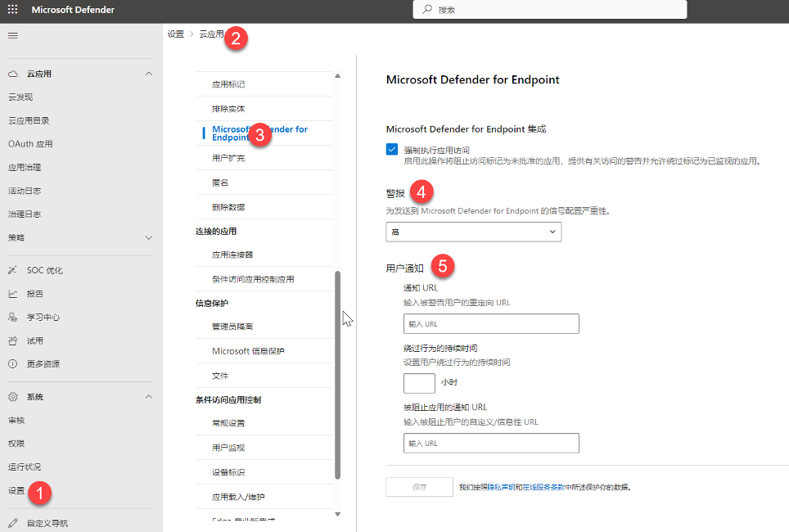Click the 学习中心 icon
The image size is (789, 532).
12,317
